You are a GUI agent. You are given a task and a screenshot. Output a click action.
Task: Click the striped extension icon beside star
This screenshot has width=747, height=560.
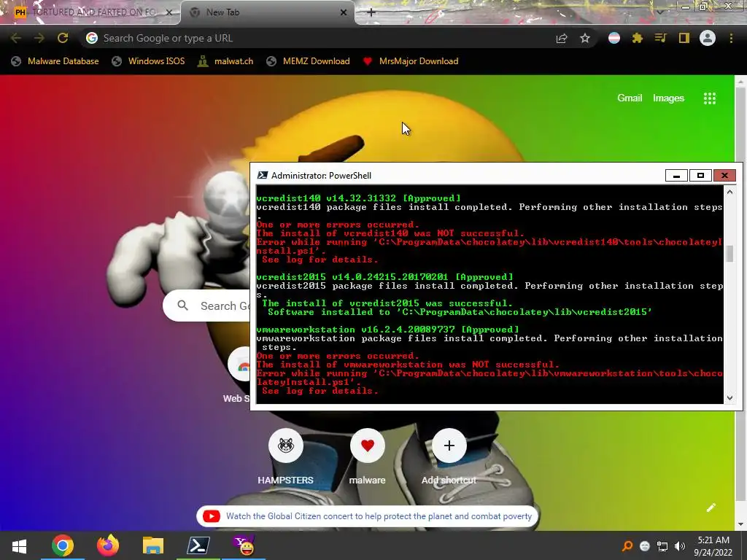[614, 38]
